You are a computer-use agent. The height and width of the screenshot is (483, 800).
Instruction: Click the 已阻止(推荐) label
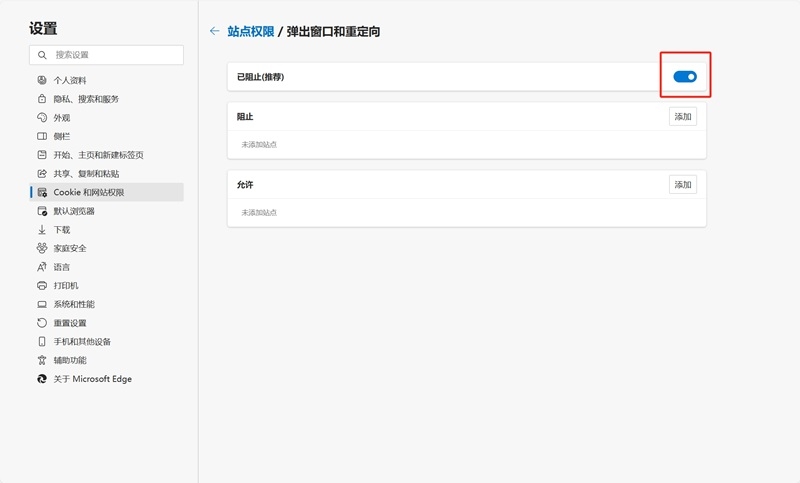pos(260,77)
